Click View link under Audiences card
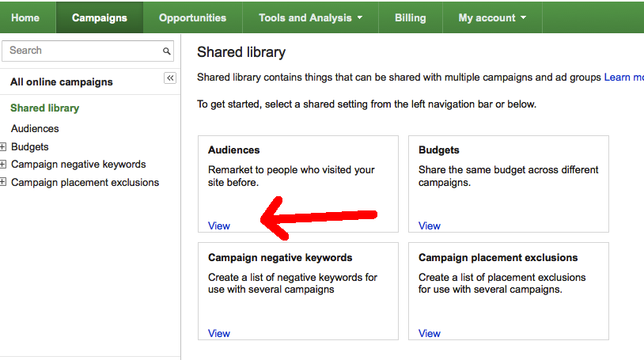Viewport: 644px width, 360px height. 219,225
